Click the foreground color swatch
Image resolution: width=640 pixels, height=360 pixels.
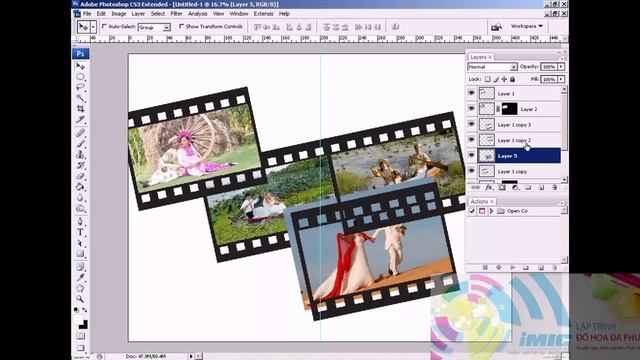[78, 320]
